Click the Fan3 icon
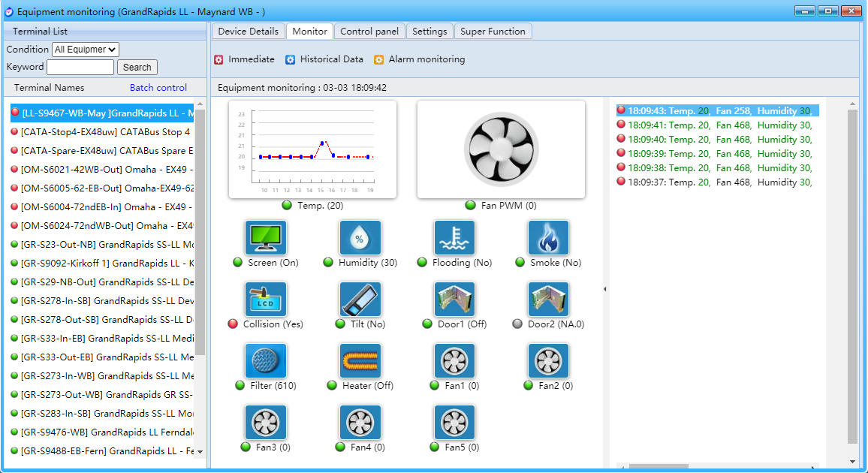 pos(266,422)
